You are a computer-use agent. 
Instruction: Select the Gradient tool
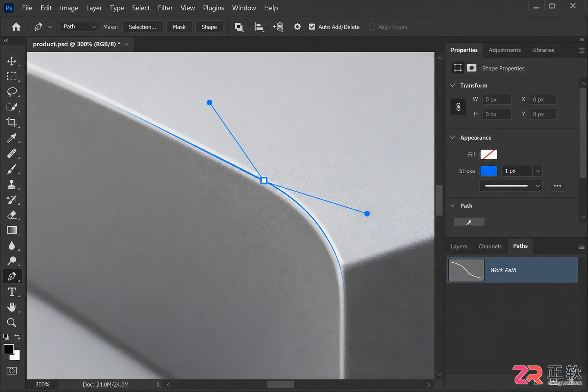[x=11, y=230]
